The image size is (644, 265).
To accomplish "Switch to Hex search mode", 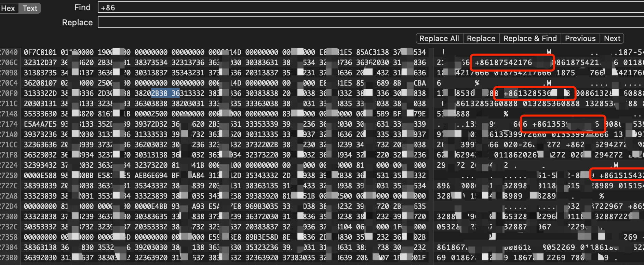I will point(8,8).
